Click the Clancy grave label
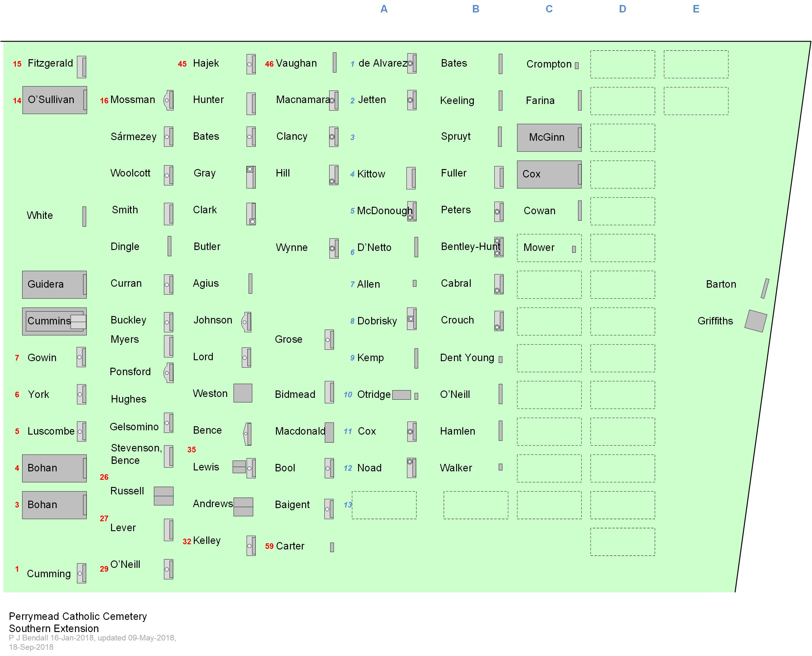The width and height of the screenshot is (812, 656). click(x=292, y=136)
